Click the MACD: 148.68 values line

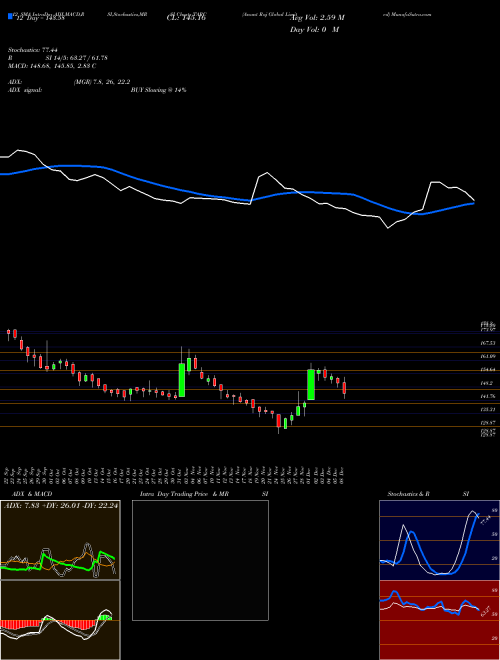pos(52,66)
